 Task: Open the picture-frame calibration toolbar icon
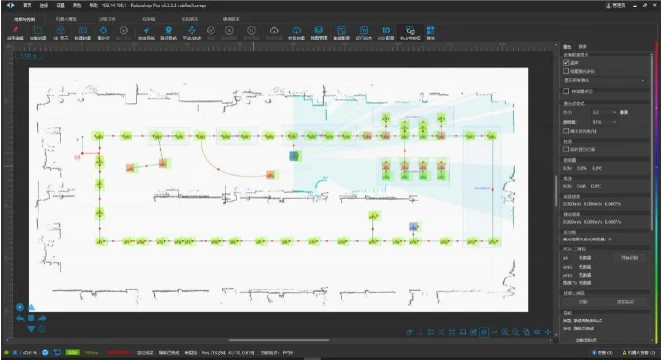coord(364,30)
